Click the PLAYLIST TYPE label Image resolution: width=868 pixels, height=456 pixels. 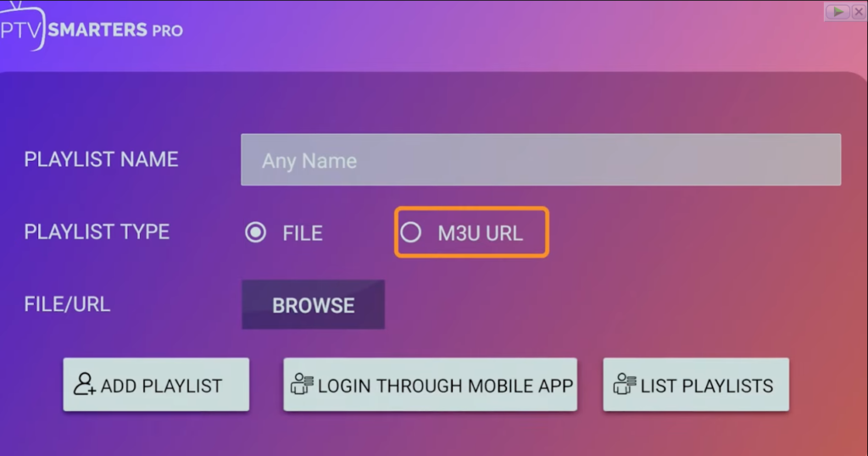pyautogui.click(x=97, y=231)
